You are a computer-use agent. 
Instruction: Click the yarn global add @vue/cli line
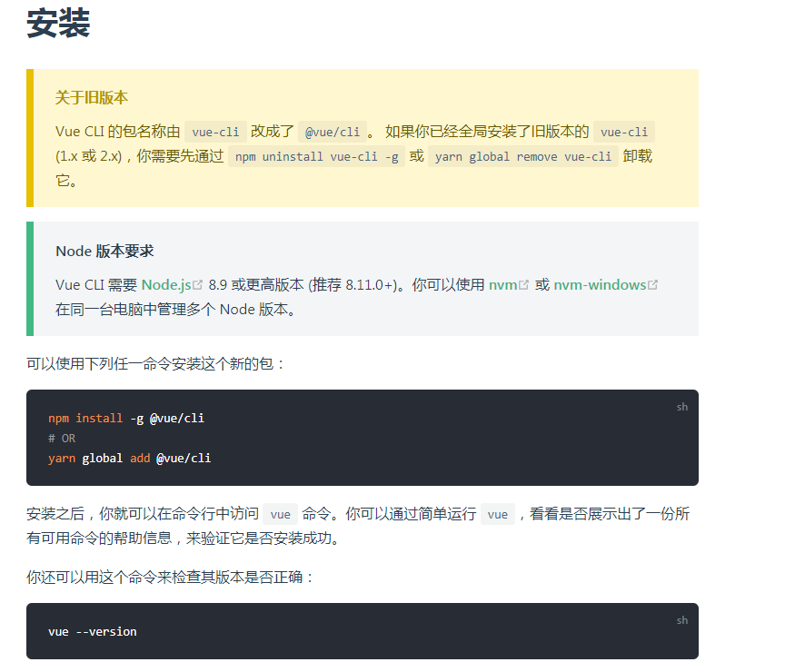coord(130,459)
